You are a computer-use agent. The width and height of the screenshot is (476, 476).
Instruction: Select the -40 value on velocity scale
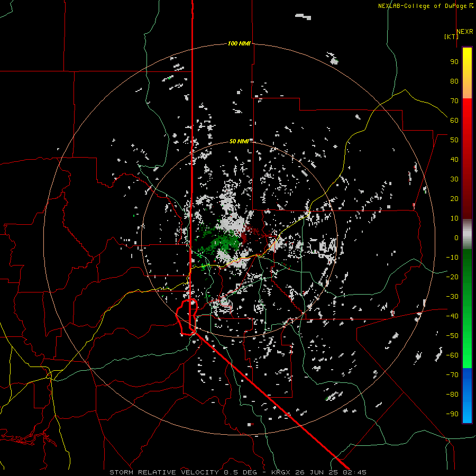pos(452,316)
